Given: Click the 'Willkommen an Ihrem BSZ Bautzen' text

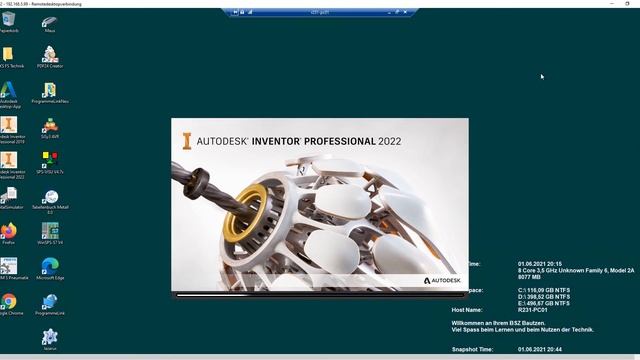Looking at the screenshot, I should [498, 323].
